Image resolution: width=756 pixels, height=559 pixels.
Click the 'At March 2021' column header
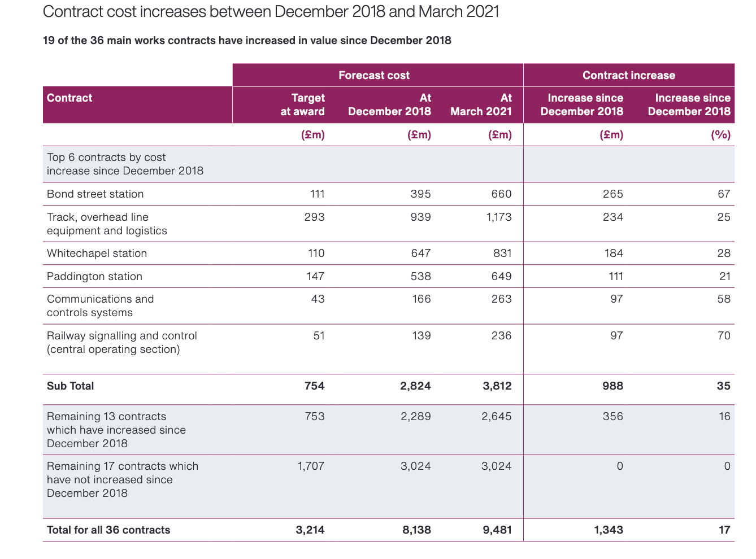click(481, 104)
